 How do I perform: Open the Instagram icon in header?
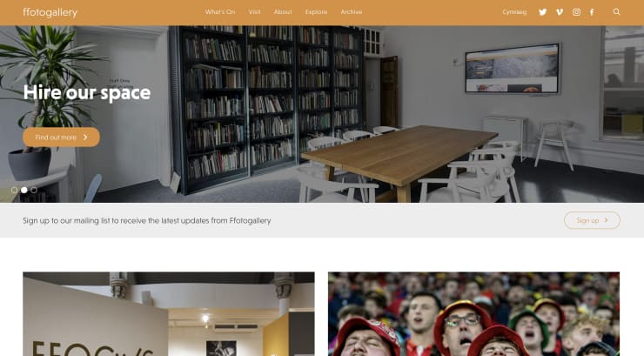click(x=576, y=12)
